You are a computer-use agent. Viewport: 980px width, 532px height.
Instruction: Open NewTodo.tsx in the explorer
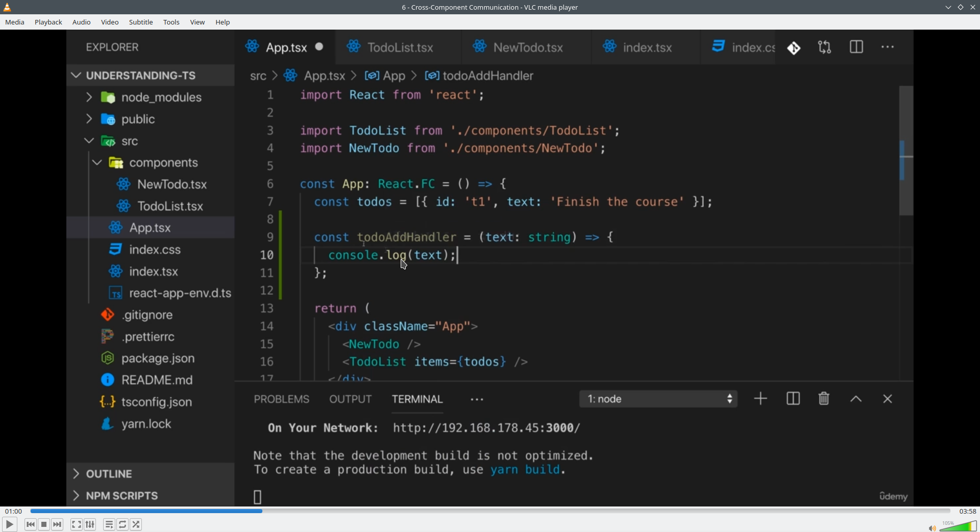(151, 185)
